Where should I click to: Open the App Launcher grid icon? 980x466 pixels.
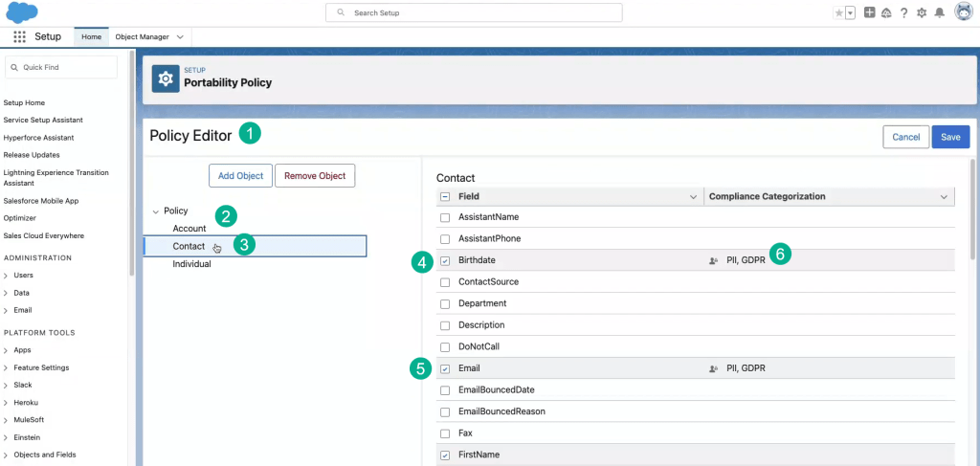(x=19, y=36)
